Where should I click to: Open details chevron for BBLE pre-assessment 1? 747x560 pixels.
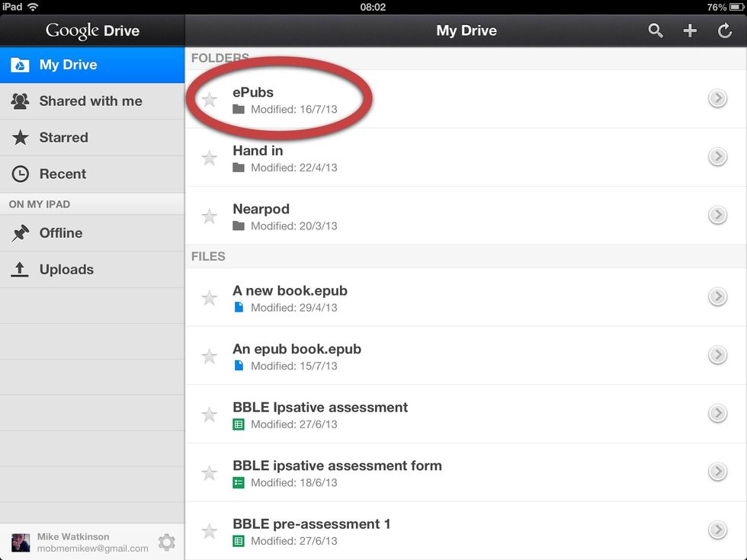pos(717,530)
